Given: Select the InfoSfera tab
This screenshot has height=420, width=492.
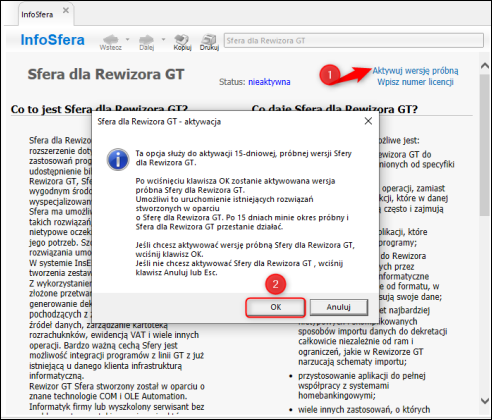Looking at the screenshot, I should [x=37, y=15].
